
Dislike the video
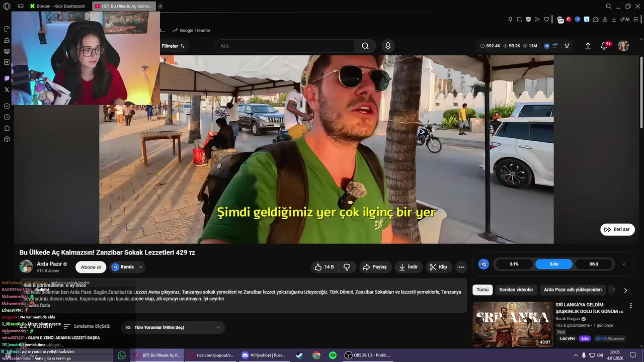[x=347, y=267]
